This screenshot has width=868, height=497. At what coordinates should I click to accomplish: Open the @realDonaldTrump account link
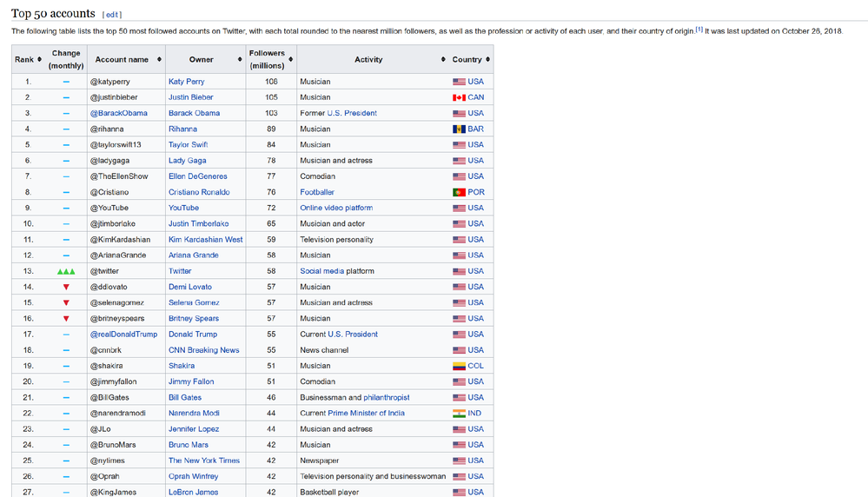123,335
